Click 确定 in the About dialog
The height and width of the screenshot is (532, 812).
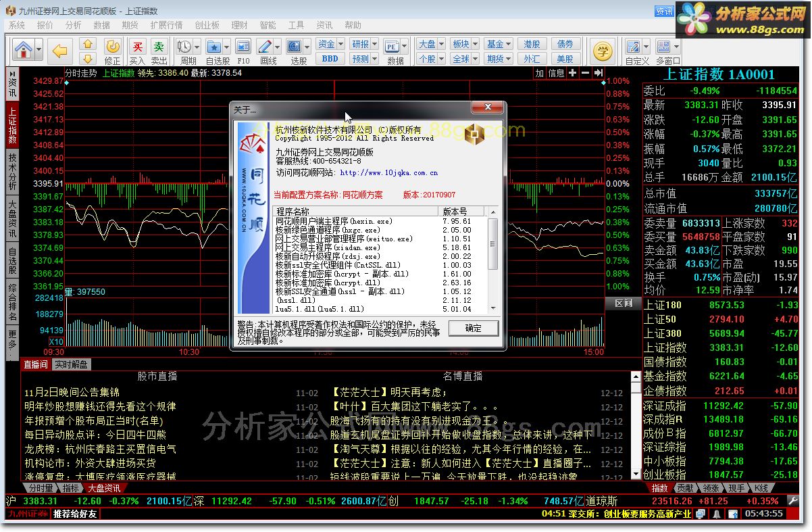pos(474,328)
